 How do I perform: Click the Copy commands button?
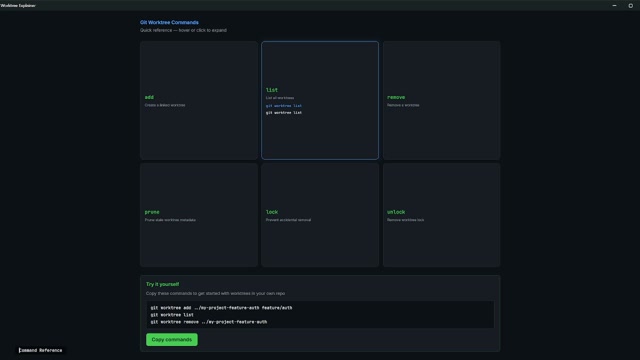point(172,340)
